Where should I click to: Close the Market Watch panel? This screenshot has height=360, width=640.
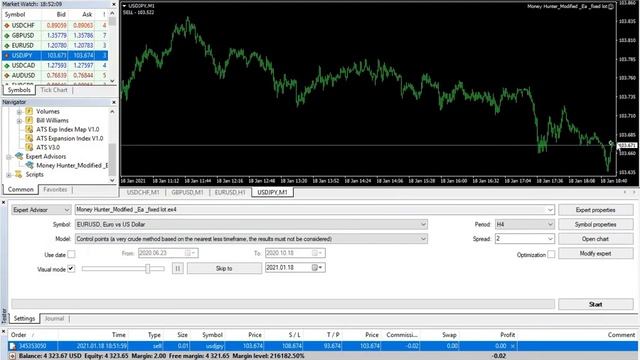[x=114, y=4]
